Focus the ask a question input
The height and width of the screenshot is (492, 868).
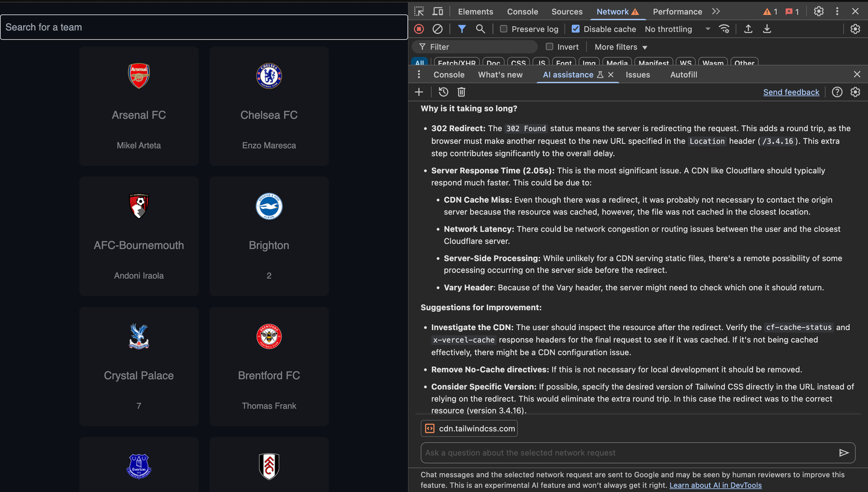(629, 453)
